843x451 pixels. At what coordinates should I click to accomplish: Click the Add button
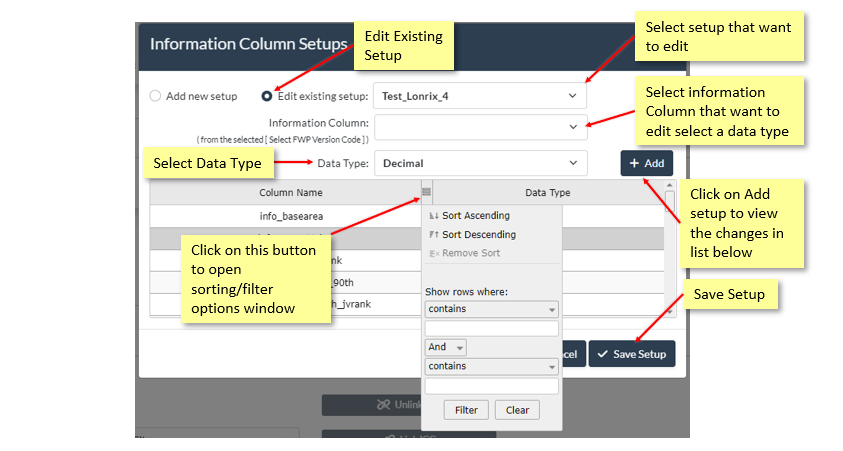pyautogui.click(x=647, y=163)
